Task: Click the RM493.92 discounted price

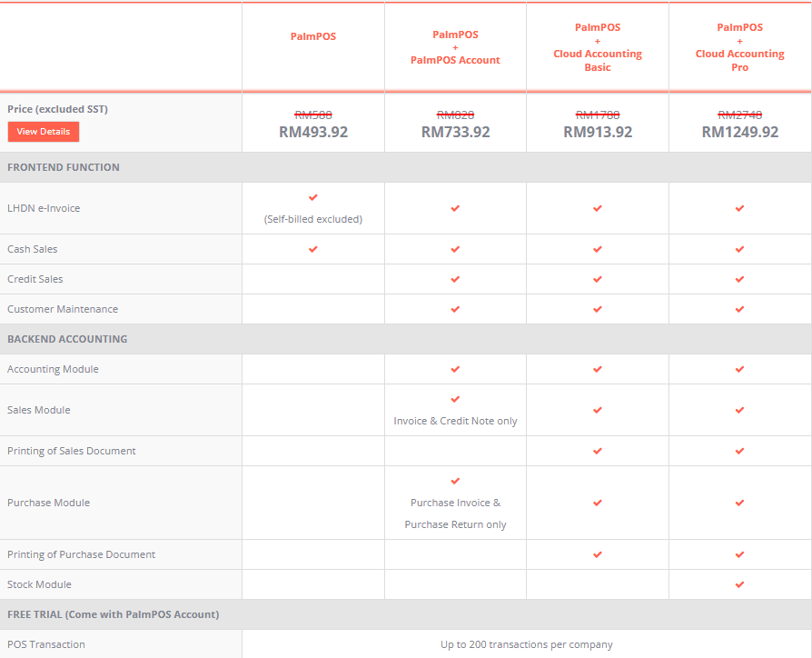Action: (x=313, y=132)
